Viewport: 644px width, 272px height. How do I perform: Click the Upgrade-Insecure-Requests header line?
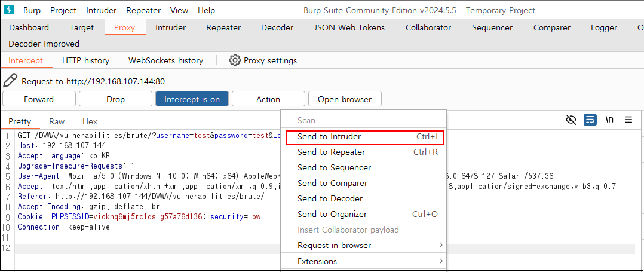point(76,166)
